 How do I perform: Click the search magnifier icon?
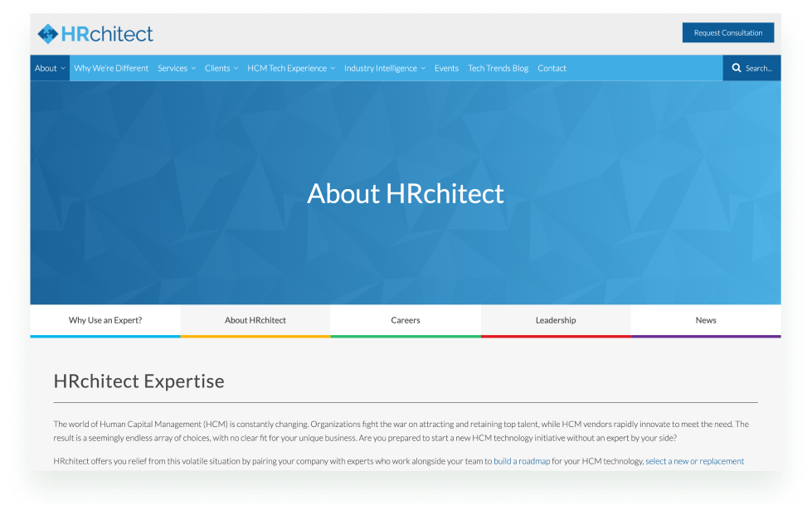point(735,68)
